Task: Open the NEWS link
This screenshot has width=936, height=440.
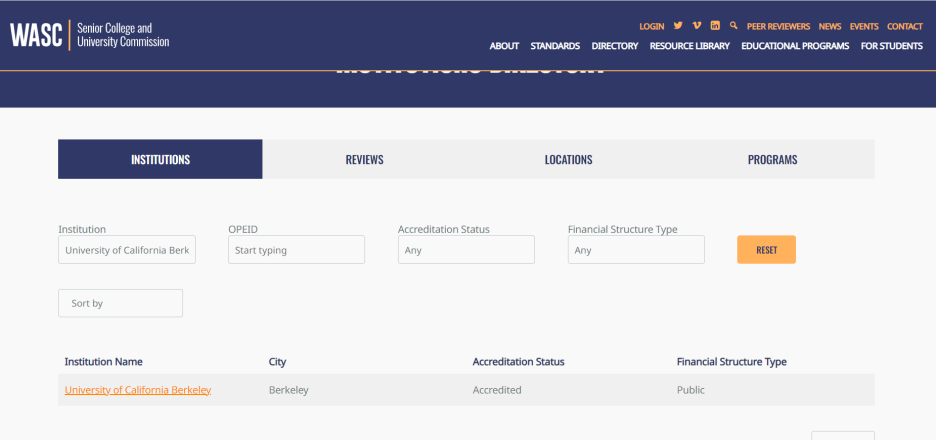Action: point(830,26)
